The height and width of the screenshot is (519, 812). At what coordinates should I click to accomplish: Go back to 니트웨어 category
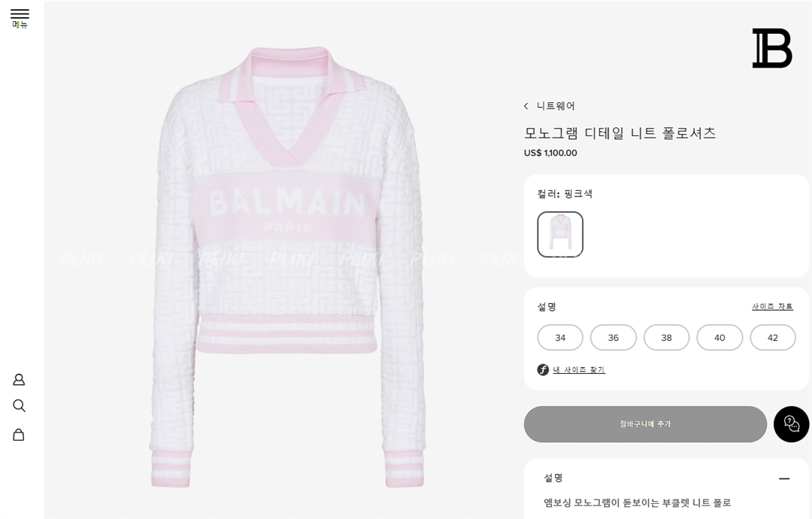556,106
